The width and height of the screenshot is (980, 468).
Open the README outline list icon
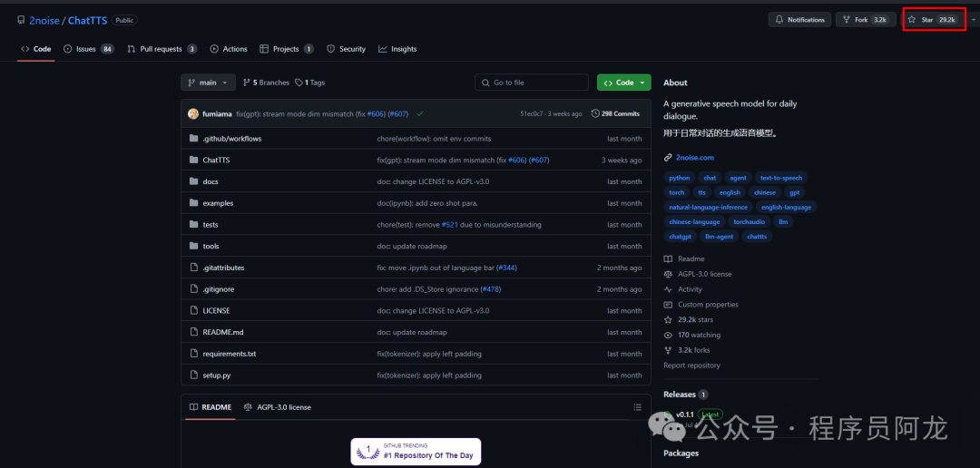pyautogui.click(x=637, y=407)
